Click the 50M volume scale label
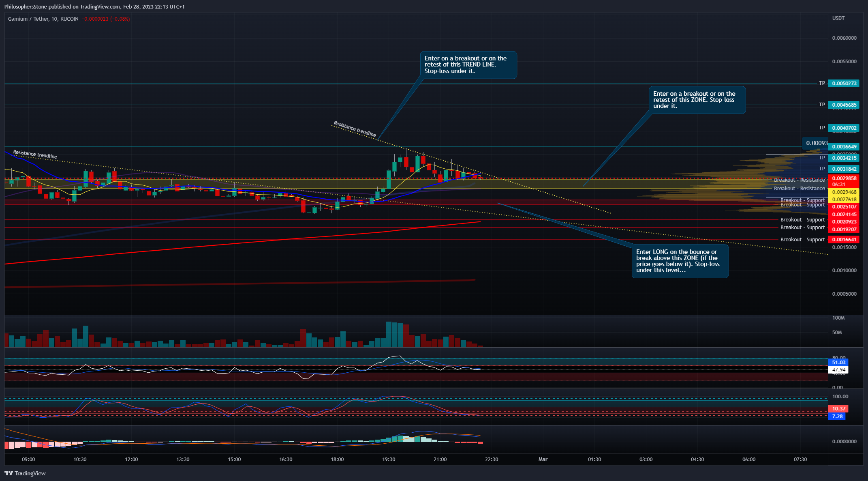 tap(837, 333)
